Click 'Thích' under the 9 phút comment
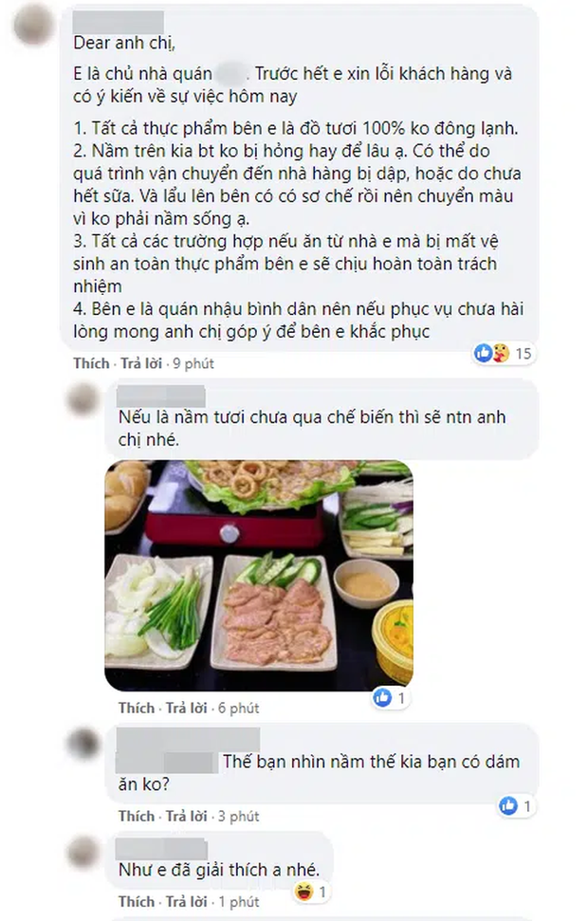The height and width of the screenshot is (921, 588). pyautogui.click(x=91, y=363)
